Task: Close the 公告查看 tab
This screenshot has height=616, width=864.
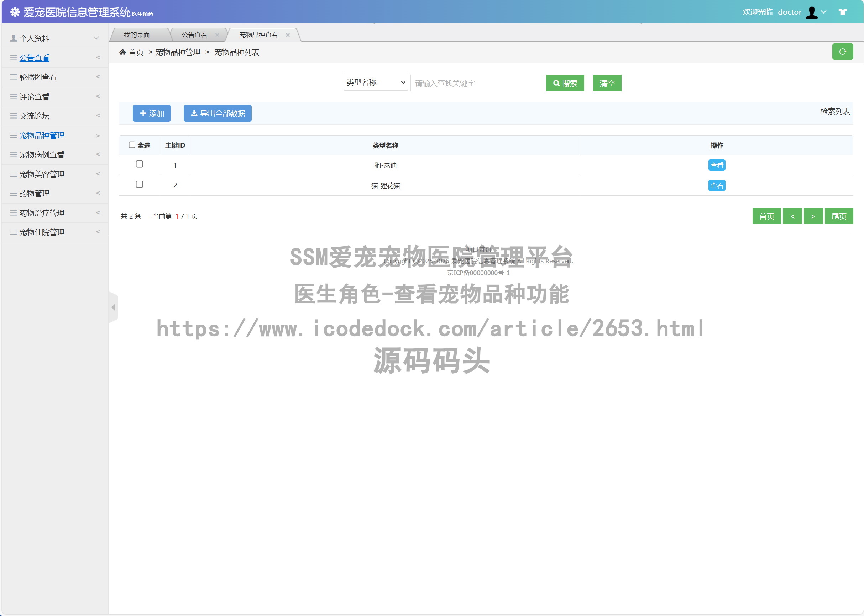Action: click(217, 35)
